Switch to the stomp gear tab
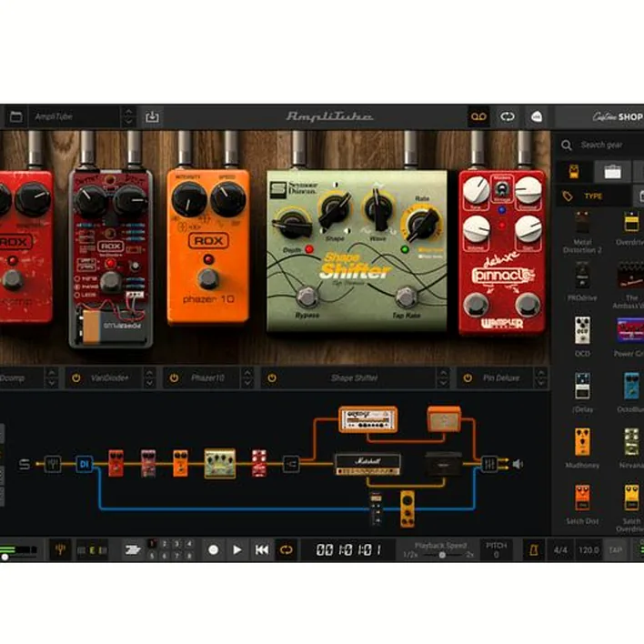This screenshot has width=644, height=644. coord(574,172)
